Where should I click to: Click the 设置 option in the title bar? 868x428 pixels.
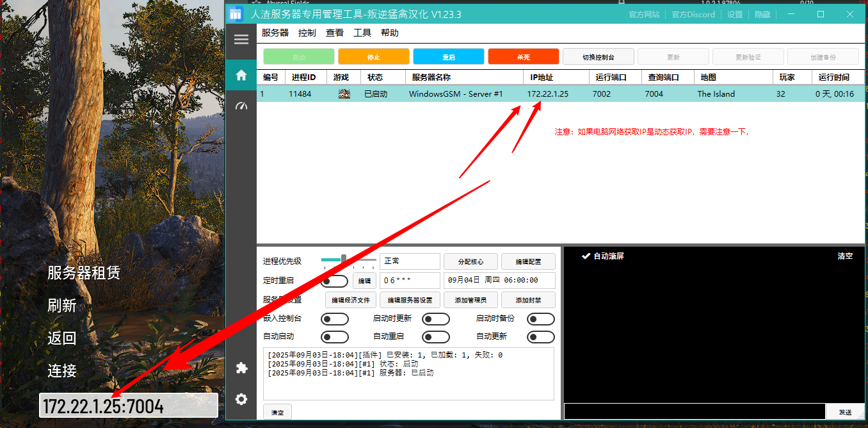click(x=734, y=13)
